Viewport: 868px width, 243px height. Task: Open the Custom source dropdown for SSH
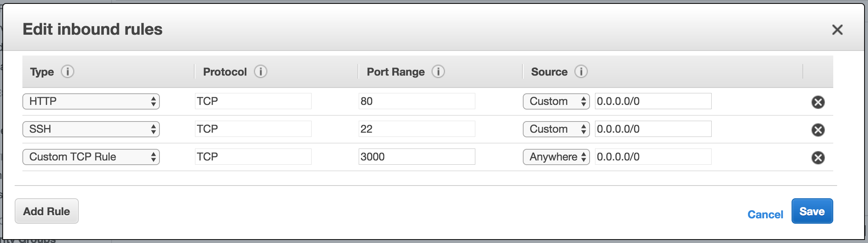point(556,129)
